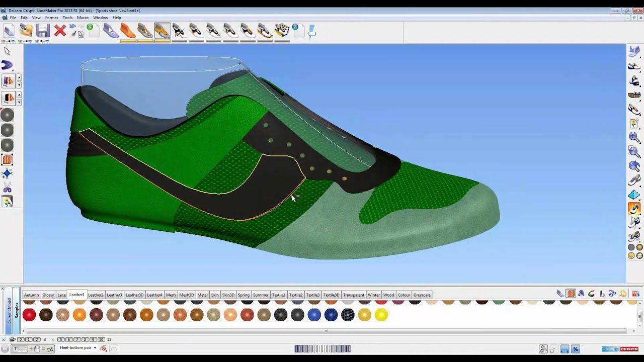Click the multi-shoe collection icon

tap(282, 31)
